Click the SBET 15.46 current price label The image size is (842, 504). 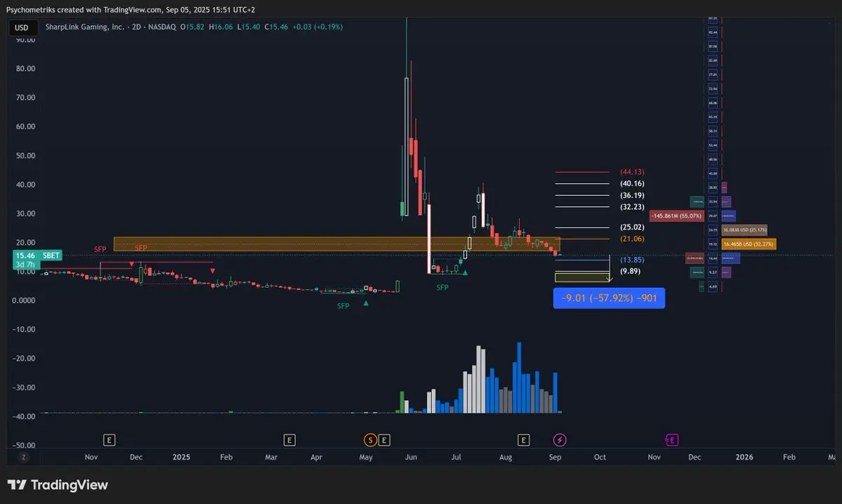tap(38, 256)
